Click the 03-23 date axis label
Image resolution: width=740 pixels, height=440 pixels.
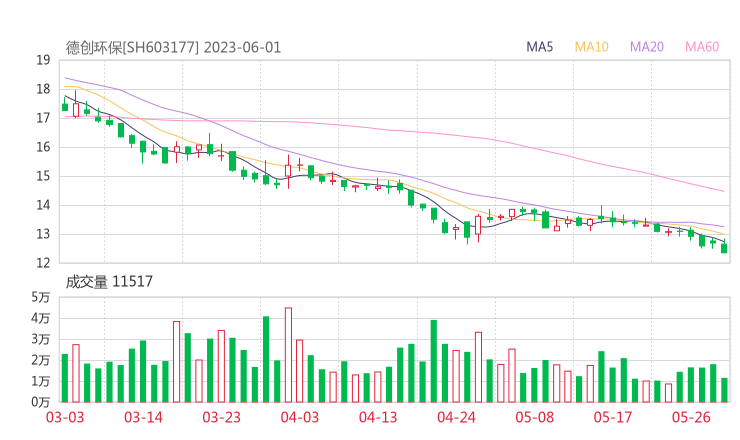click(x=221, y=417)
